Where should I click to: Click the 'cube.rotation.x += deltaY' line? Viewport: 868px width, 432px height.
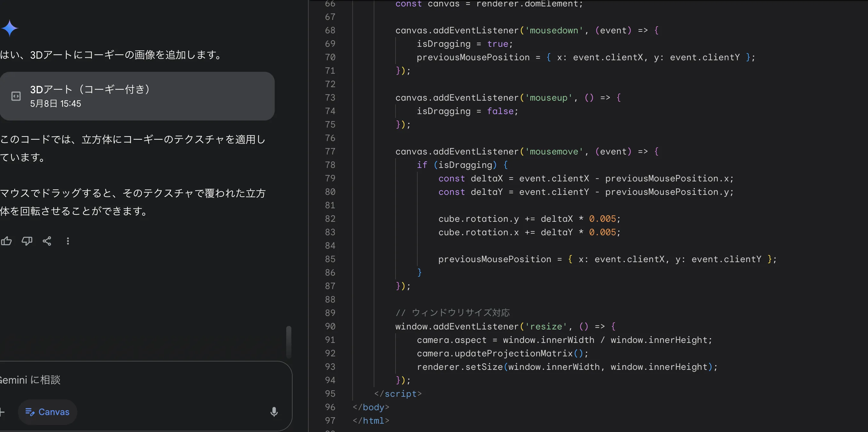click(x=529, y=232)
